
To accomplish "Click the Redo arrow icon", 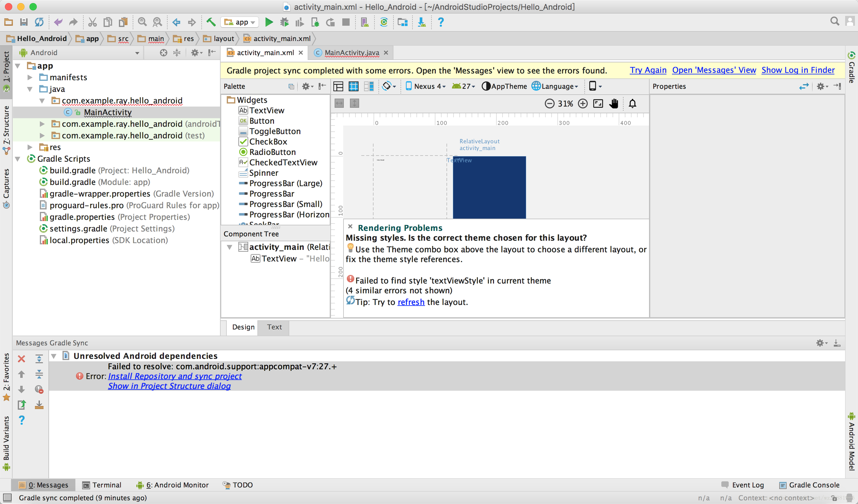I will click(x=74, y=22).
